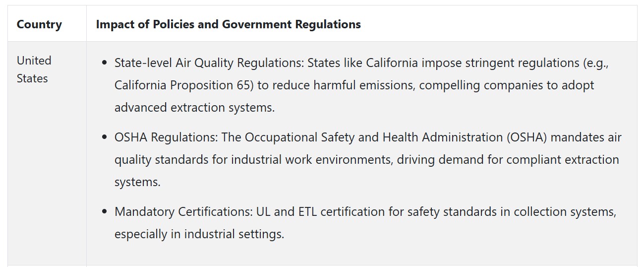
Task: Click the words 'advanced extraction systems.'
Action: [x=194, y=108]
